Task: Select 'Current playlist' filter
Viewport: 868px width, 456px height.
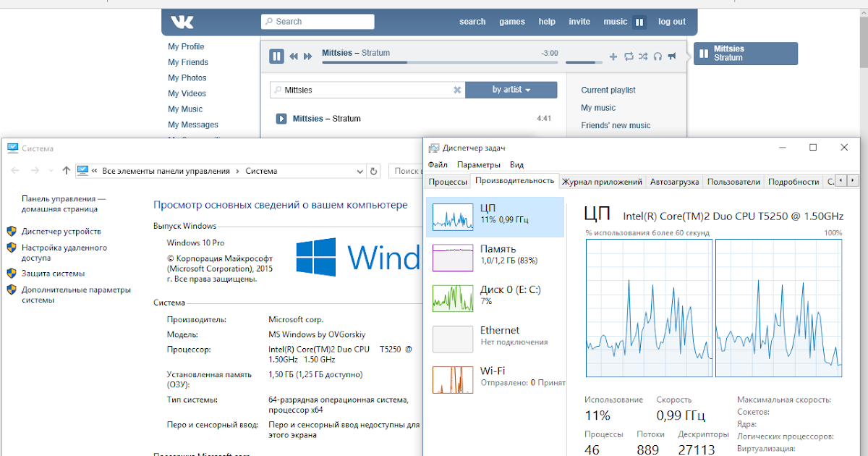Action: 608,90
